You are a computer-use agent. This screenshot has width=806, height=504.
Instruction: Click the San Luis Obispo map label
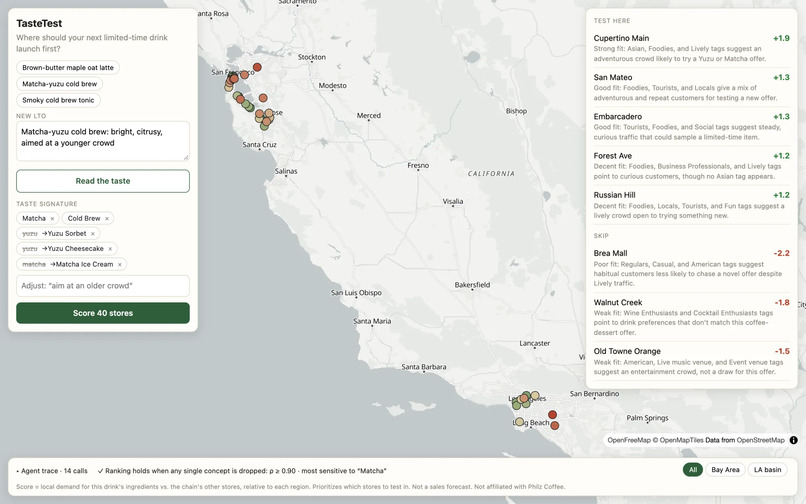[x=356, y=293]
